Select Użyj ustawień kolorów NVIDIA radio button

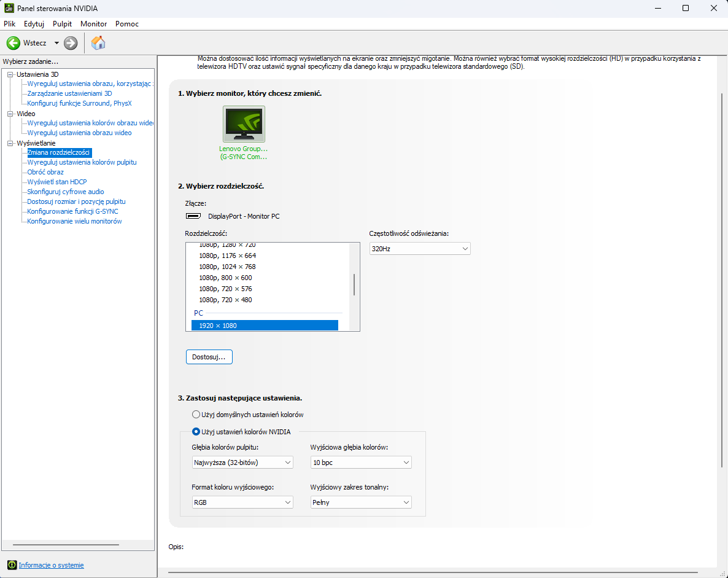click(196, 432)
